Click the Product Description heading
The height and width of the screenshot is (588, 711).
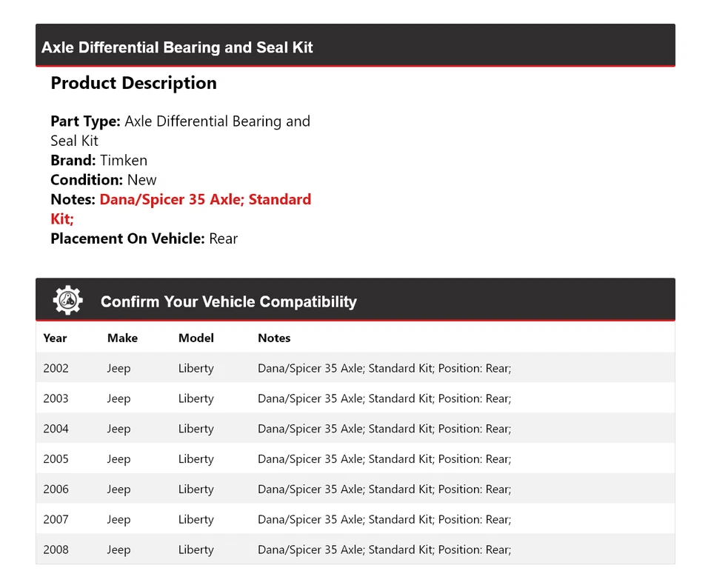[x=133, y=83]
